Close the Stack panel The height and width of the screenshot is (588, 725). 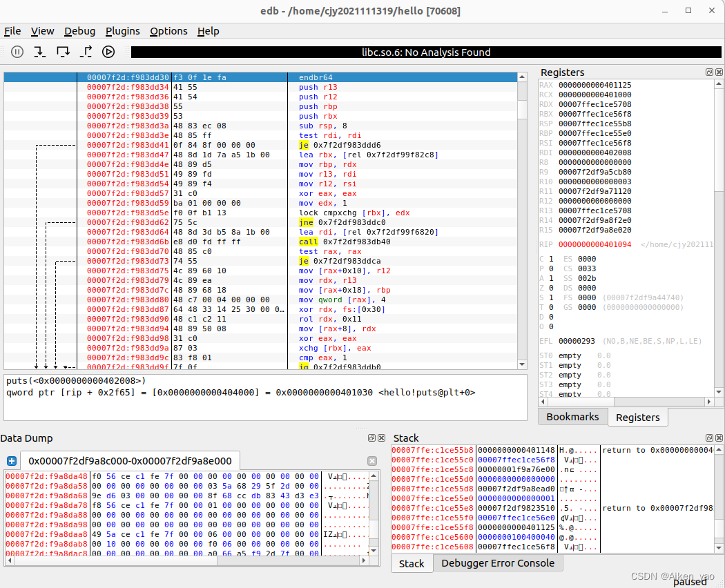[x=719, y=438]
